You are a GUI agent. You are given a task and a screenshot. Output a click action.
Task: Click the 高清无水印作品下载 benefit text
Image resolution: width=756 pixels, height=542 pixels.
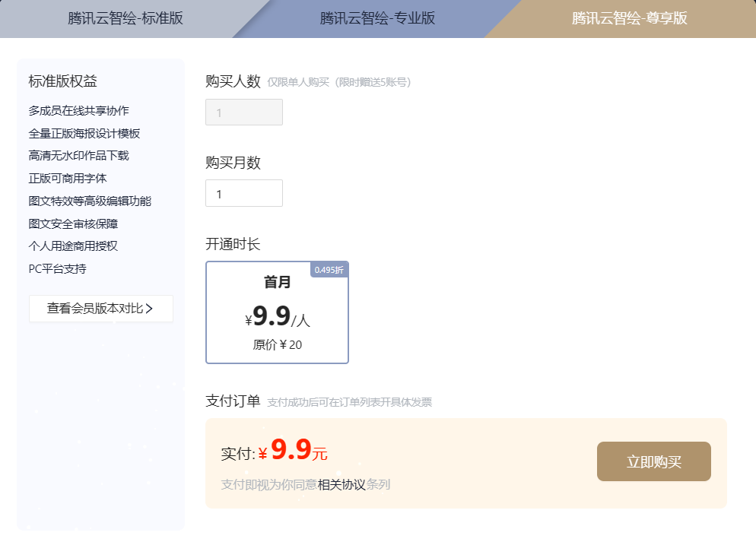[78, 156]
